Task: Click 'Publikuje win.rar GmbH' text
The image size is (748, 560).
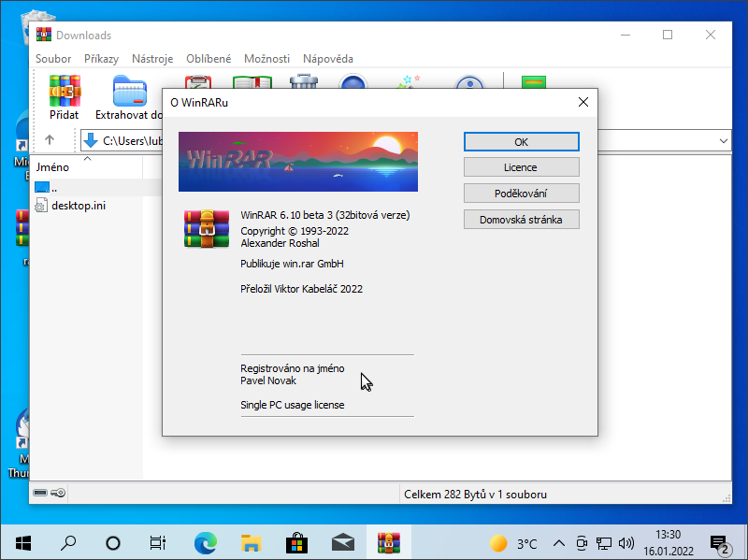Action: (x=292, y=264)
